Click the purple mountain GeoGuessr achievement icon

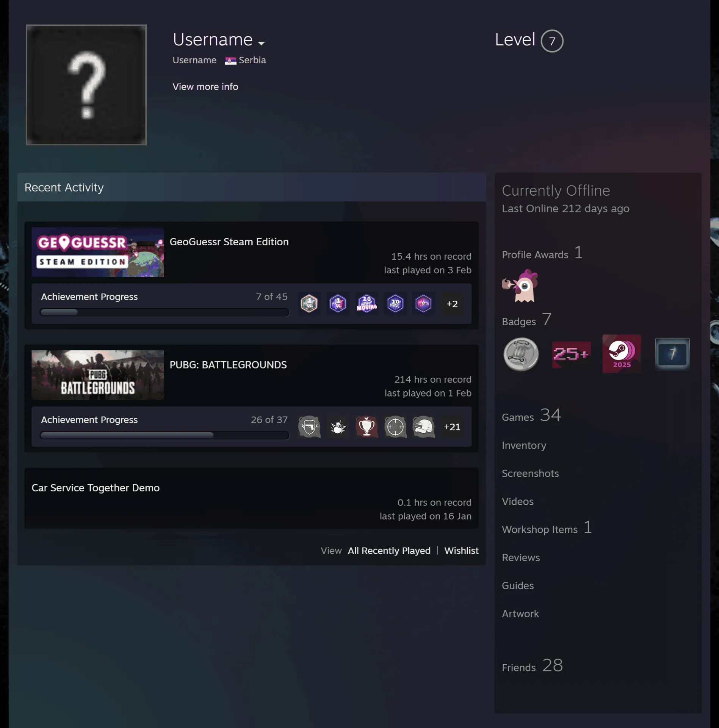tap(423, 303)
